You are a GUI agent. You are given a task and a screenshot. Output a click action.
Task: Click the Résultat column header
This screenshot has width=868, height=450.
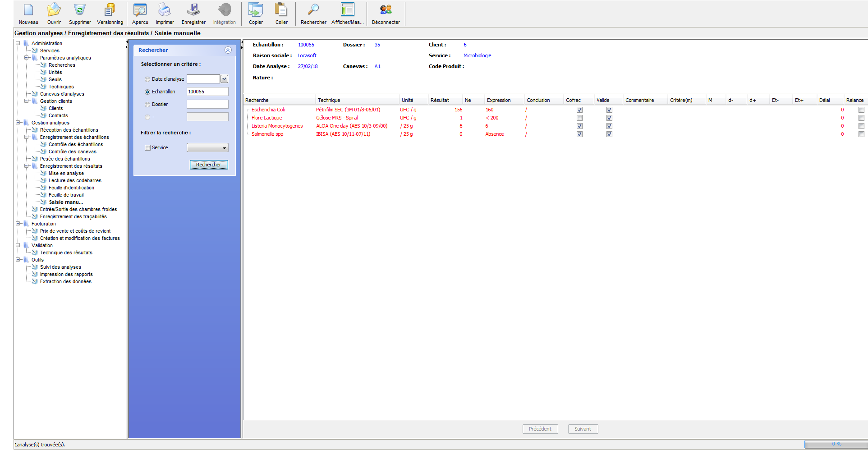445,100
